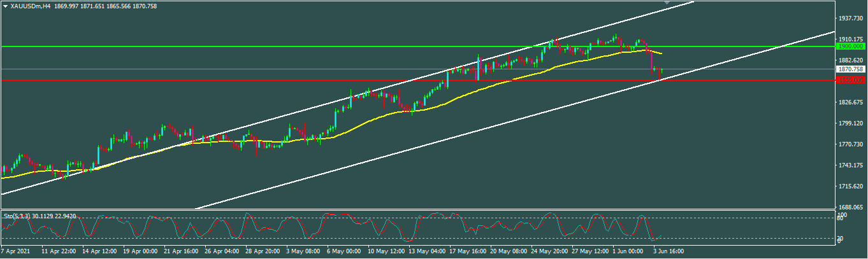Click the 7 Apr 2021 time label
868x259 pixels.
point(16,251)
